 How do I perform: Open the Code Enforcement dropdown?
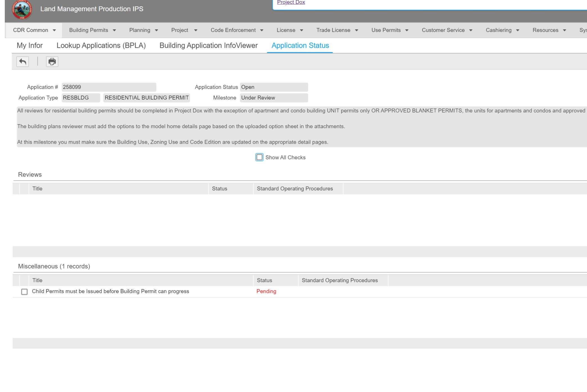point(237,30)
